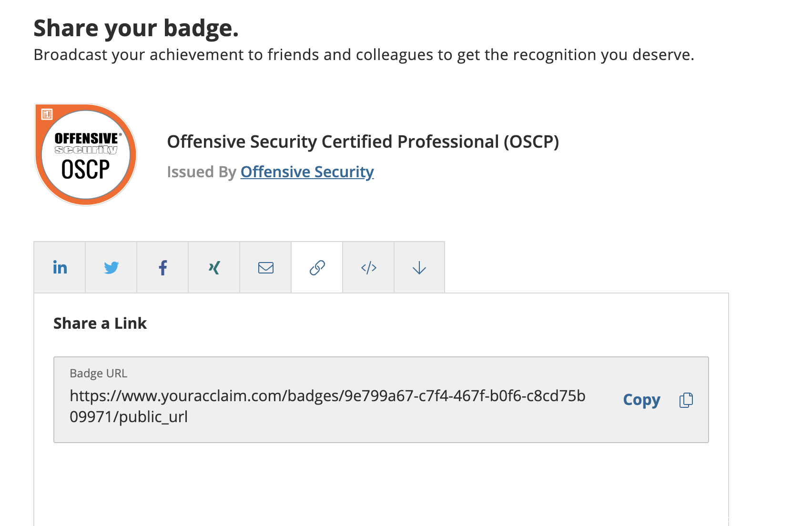This screenshot has width=812, height=526.
Task: Select the chain link share tab
Action: 317,267
